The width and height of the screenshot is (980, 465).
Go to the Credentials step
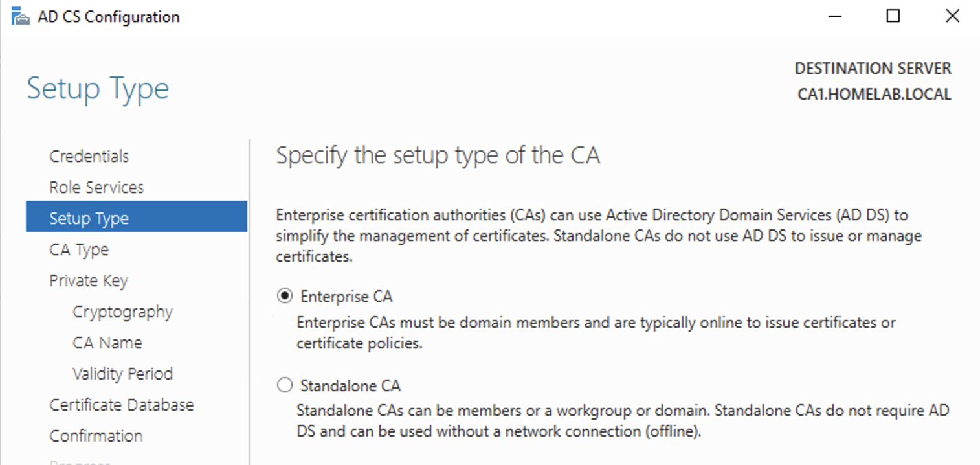coord(89,156)
